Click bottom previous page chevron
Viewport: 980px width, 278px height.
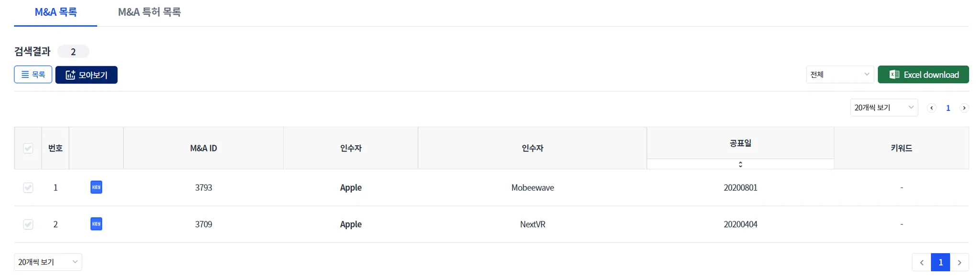[x=922, y=262]
